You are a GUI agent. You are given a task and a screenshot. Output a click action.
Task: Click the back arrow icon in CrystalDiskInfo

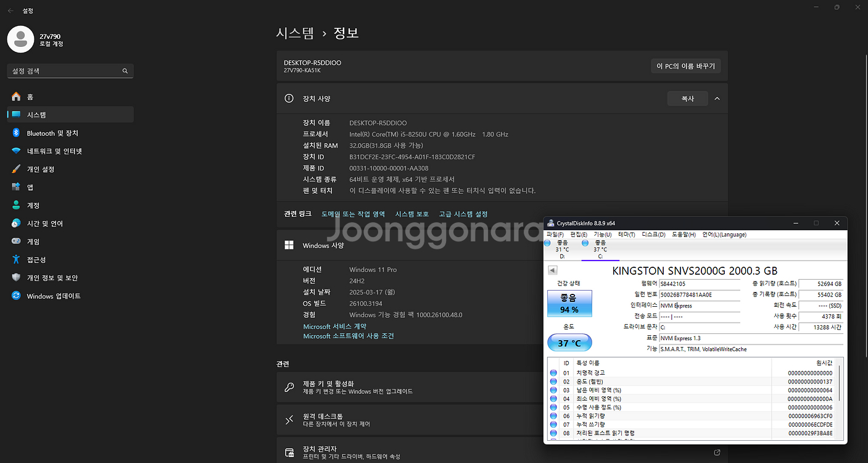coord(552,270)
